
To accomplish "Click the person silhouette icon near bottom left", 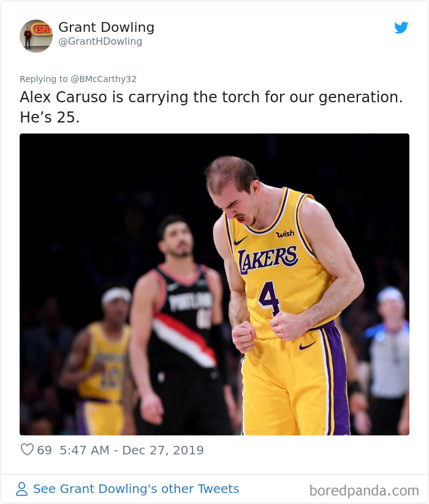I will 22,489.
